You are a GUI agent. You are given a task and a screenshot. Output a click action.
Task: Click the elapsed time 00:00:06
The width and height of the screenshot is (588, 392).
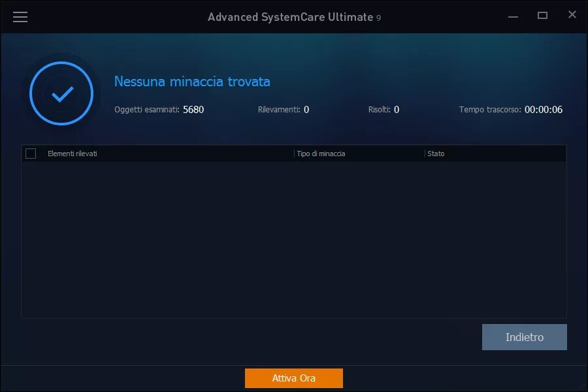[x=544, y=110]
